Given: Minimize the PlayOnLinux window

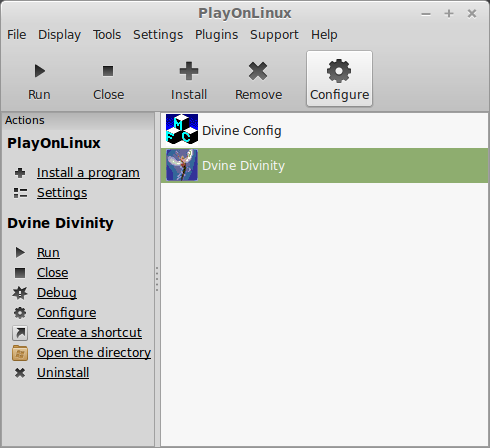Looking at the screenshot, I should 426,14.
